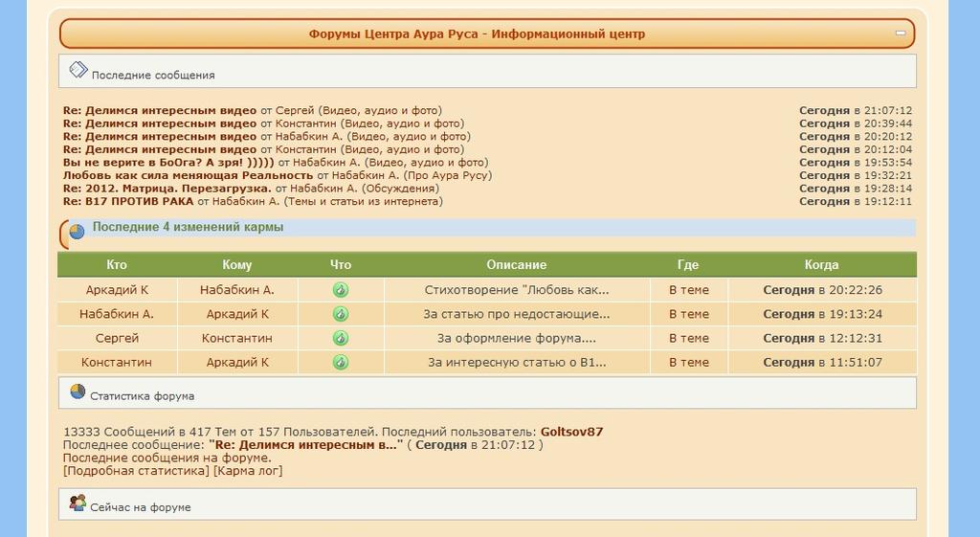Click the Когда column header
This screenshot has height=537, width=980.
(x=821, y=265)
